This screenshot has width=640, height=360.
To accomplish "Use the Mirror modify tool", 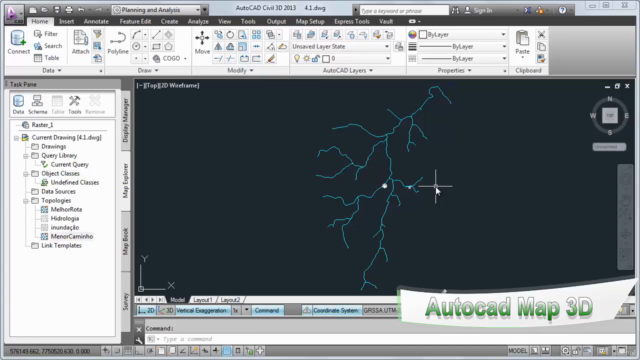I will pos(218,47).
